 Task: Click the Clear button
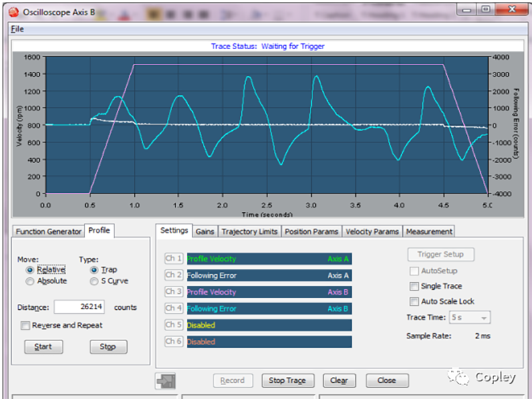tap(339, 380)
